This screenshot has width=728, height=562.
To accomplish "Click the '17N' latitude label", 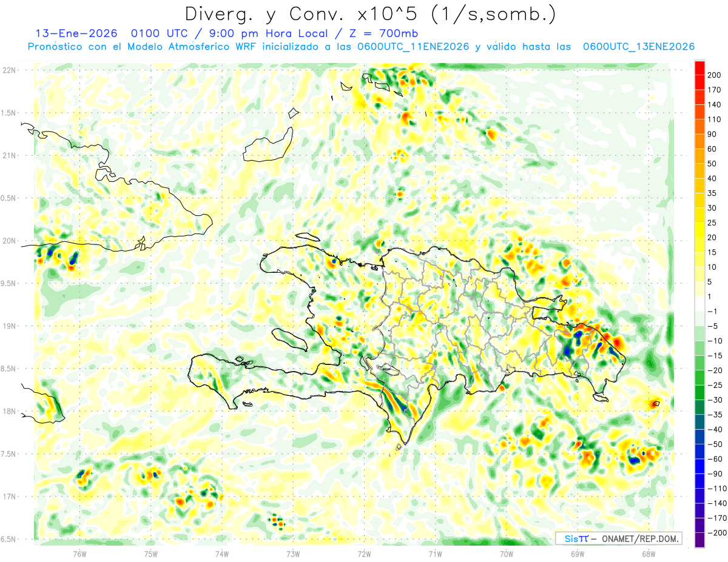I will [8, 497].
